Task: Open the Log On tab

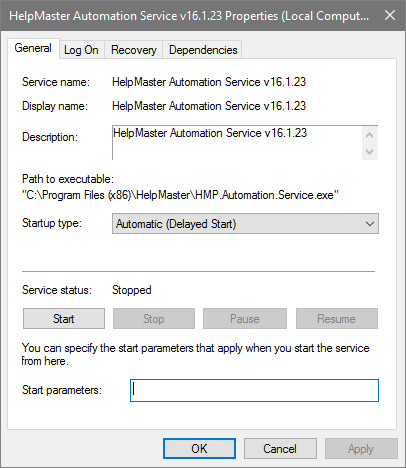Action: coord(81,50)
